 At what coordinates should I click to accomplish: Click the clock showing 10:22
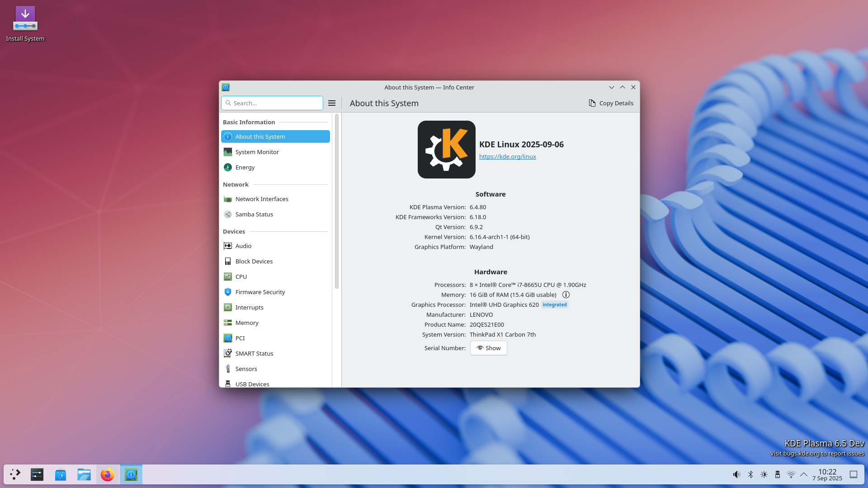coord(827,474)
